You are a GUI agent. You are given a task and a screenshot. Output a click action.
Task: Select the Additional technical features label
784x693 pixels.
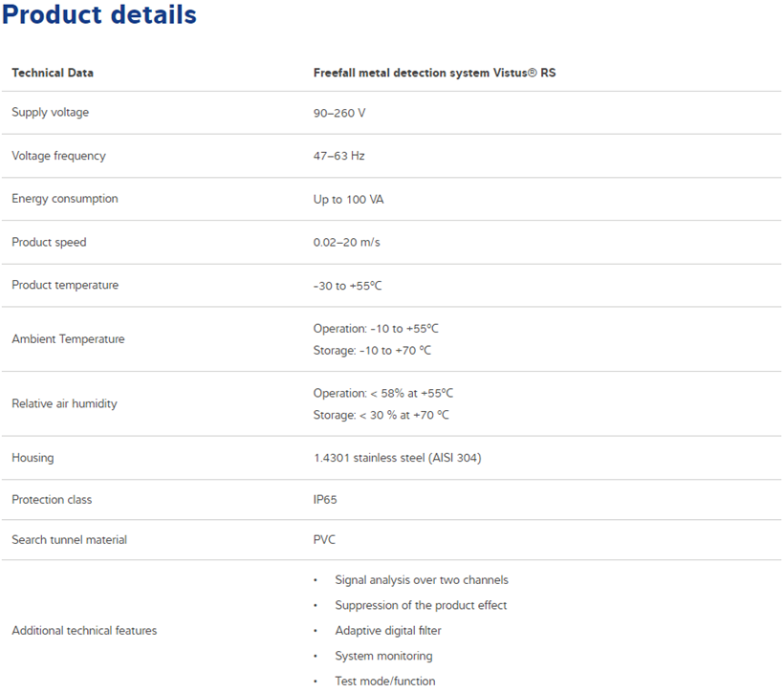(x=84, y=631)
